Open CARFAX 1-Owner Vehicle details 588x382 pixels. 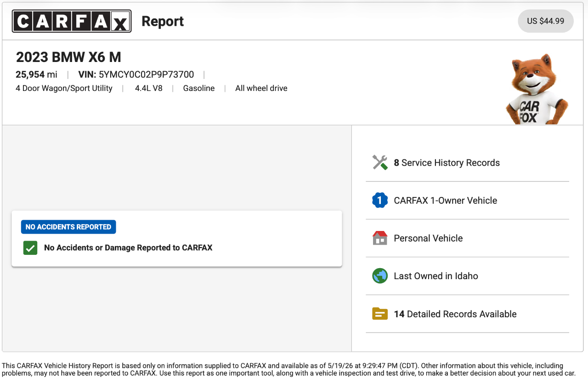467,200
